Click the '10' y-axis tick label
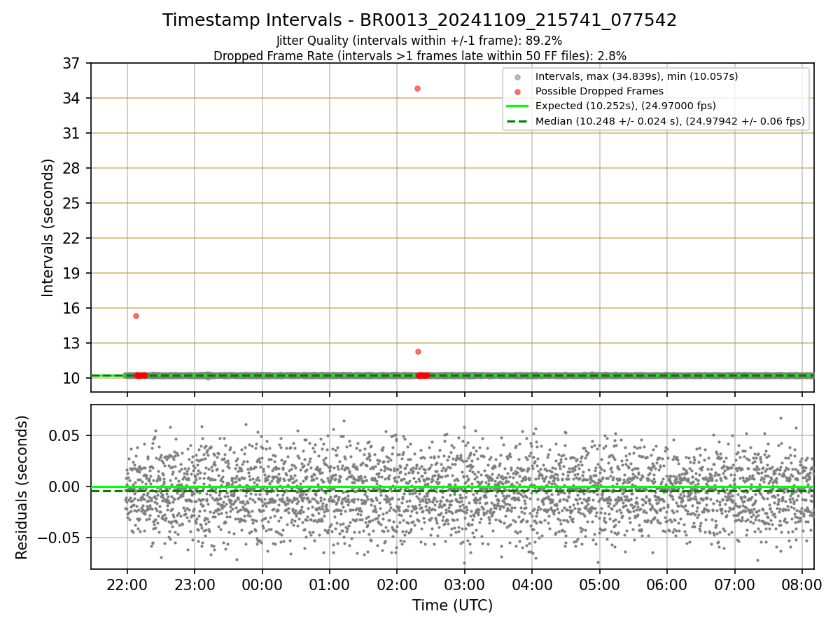Viewport: 840px width, 630px height. (72, 379)
